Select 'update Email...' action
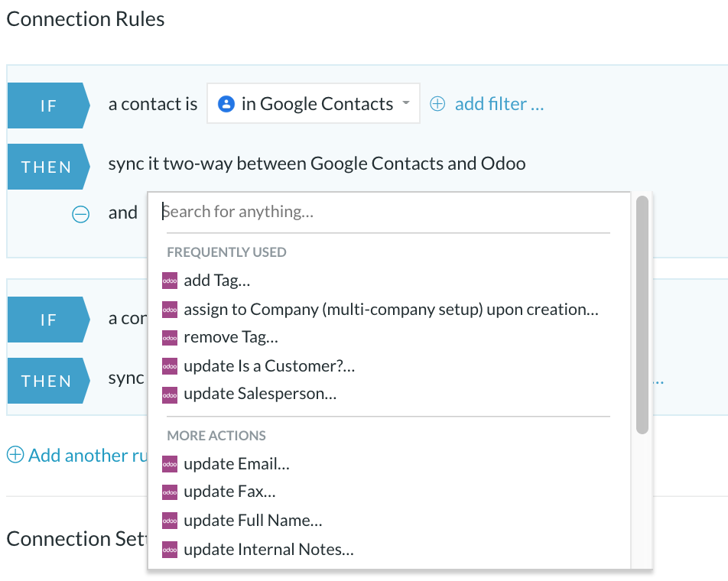Image resolution: width=728 pixels, height=581 pixels. [237, 463]
